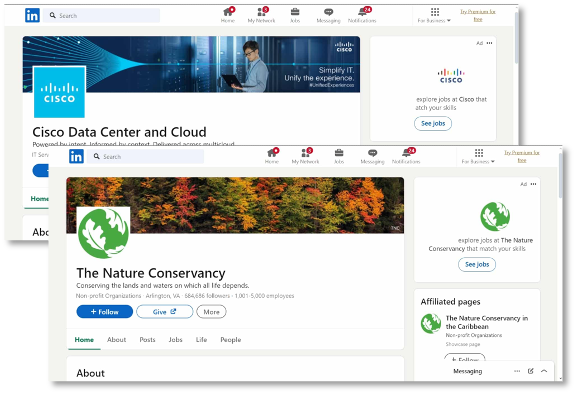The image size is (577, 395).
Task: Click See jobs in Nature Conservancy ad
Action: click(x=477, y=264)
